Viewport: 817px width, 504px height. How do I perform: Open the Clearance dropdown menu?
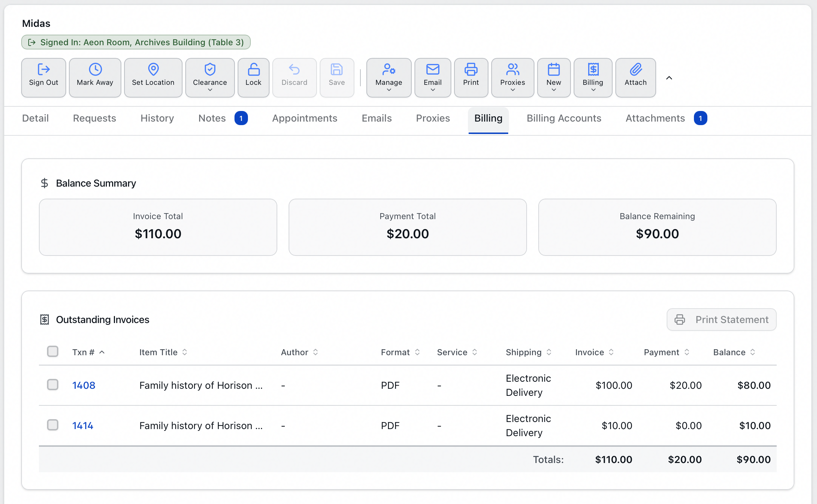pyautogui.click(x=210, y=78)
